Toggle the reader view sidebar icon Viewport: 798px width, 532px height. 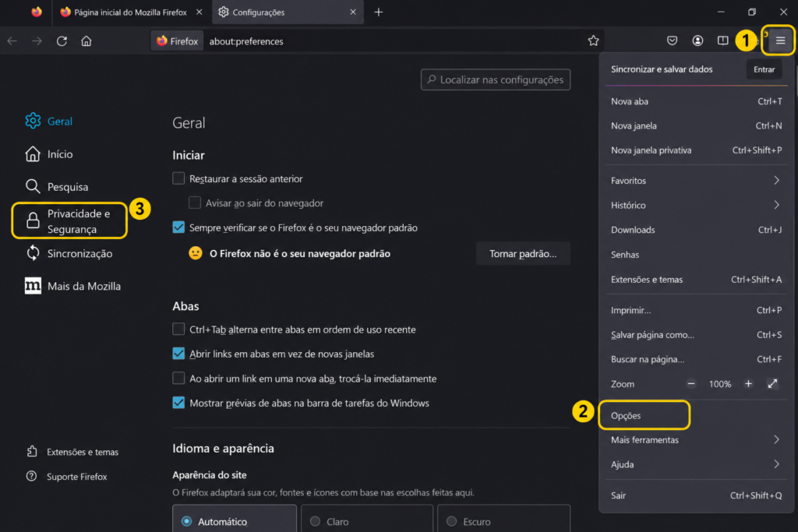(722, 41)
